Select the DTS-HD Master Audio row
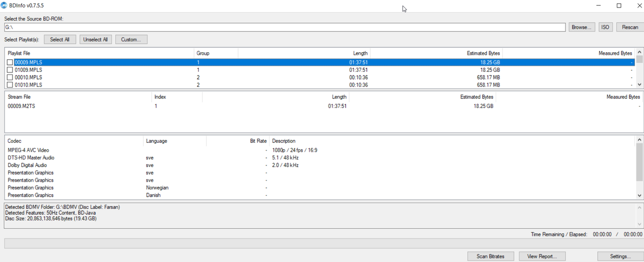 320,158
